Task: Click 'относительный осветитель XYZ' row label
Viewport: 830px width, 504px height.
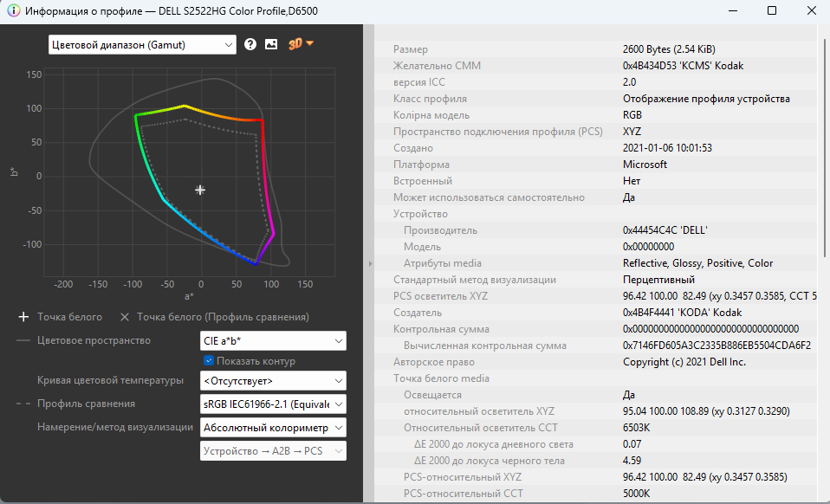Action: pos(479,411)
